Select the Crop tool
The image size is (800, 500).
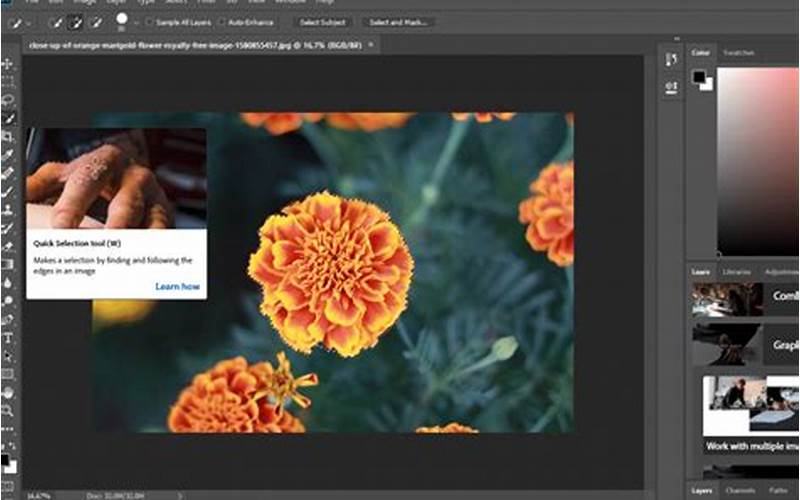8,136
